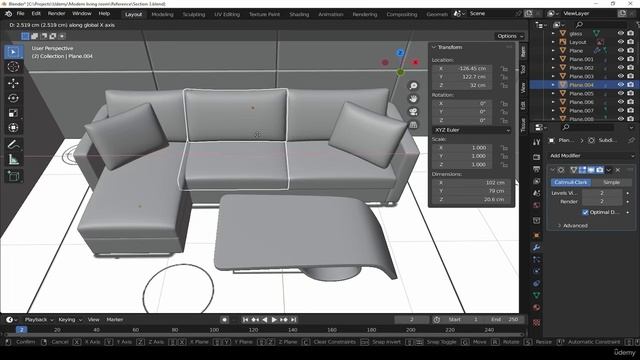Click the blue Z axis gizmo ball
Image resolution: width=640 pixels, height=360 pixels.
pyautogui.click(x=400, y=53)
